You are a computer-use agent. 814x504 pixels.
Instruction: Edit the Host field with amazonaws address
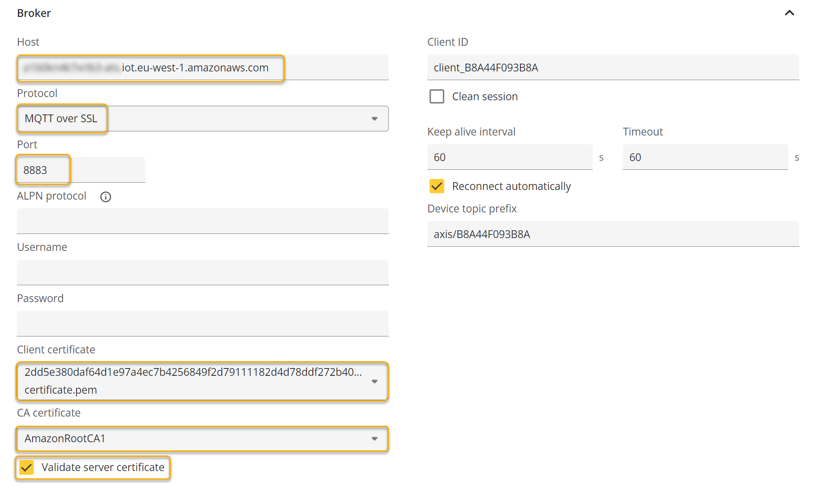click(x=203, y=68)
